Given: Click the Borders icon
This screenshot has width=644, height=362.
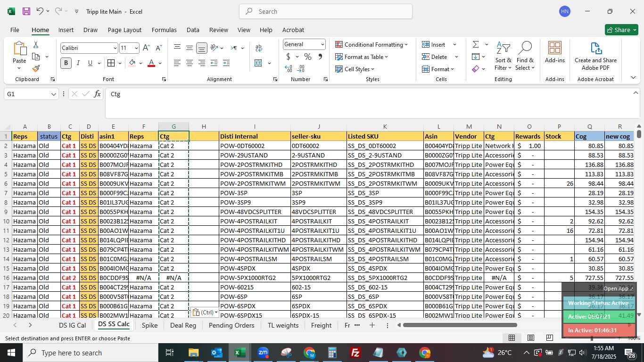Looking at the screenshot, I should point(111,63).
